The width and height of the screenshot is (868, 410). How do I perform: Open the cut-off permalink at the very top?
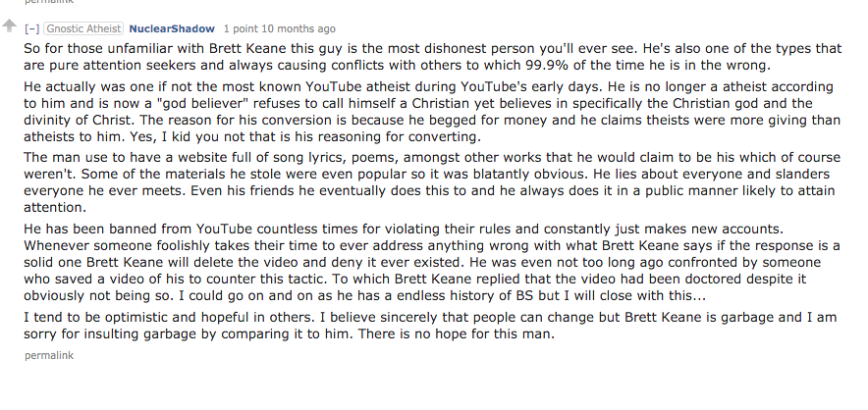coord(49,2)
